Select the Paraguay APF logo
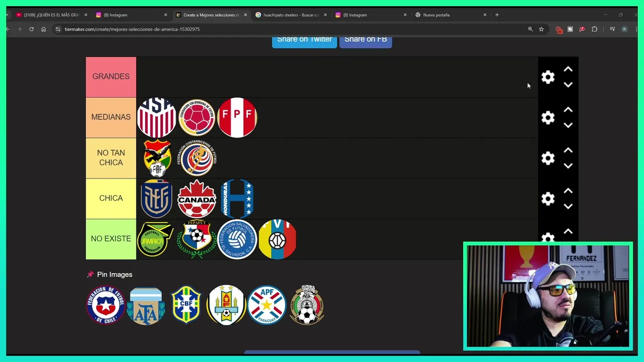The width and height of the screenshot is (644, 362). [267, 305]
